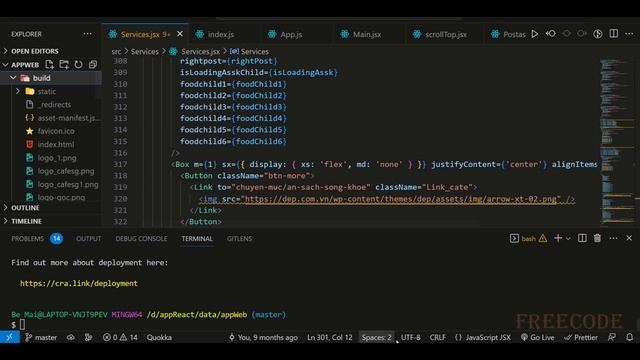Split the terminal panel

[582, 238]
